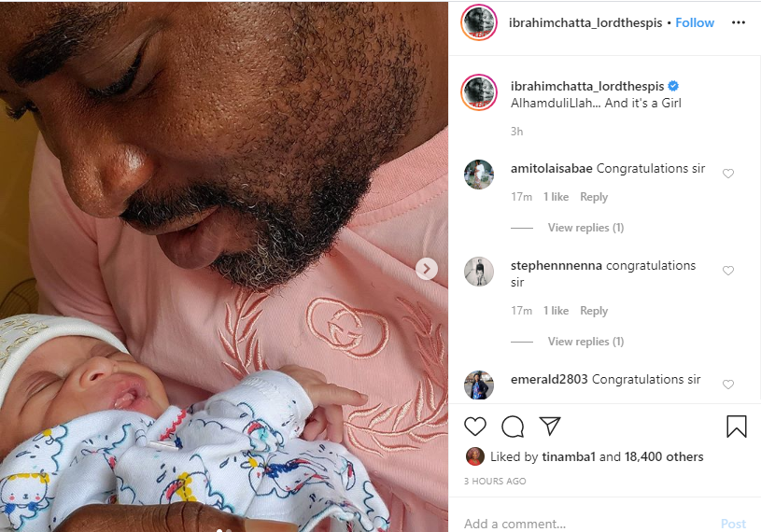The height and width of the screenshot is (532, 761).
Task: Open emerald2803's username link
Action: pos(549,379)
